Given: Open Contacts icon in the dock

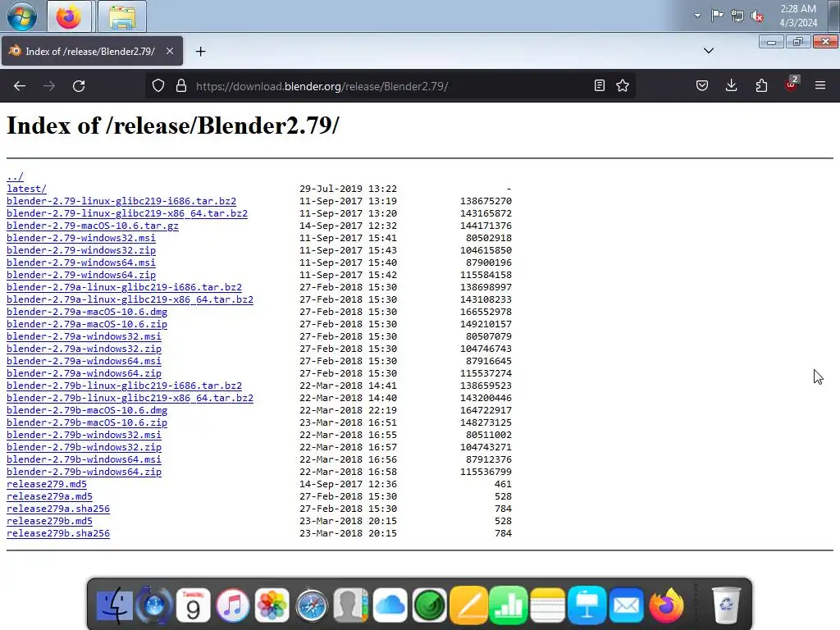Looking at the screenshot, I should 351,606.
